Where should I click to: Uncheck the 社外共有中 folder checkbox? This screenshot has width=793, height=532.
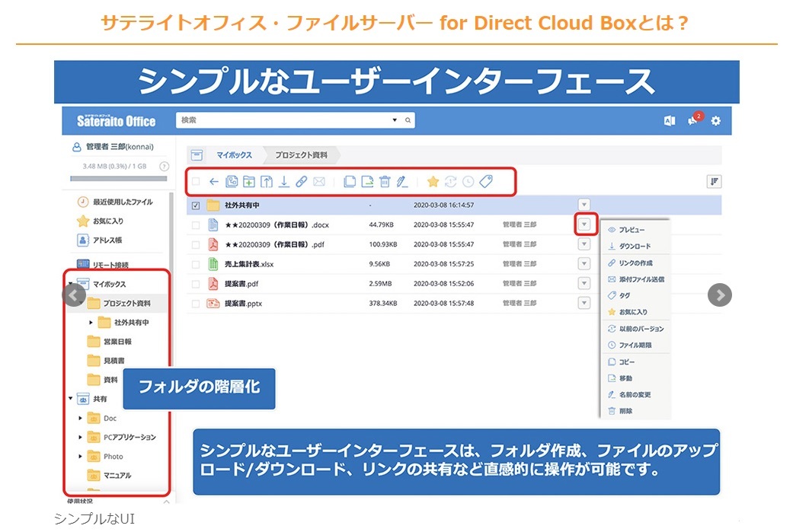pos(196,205)
